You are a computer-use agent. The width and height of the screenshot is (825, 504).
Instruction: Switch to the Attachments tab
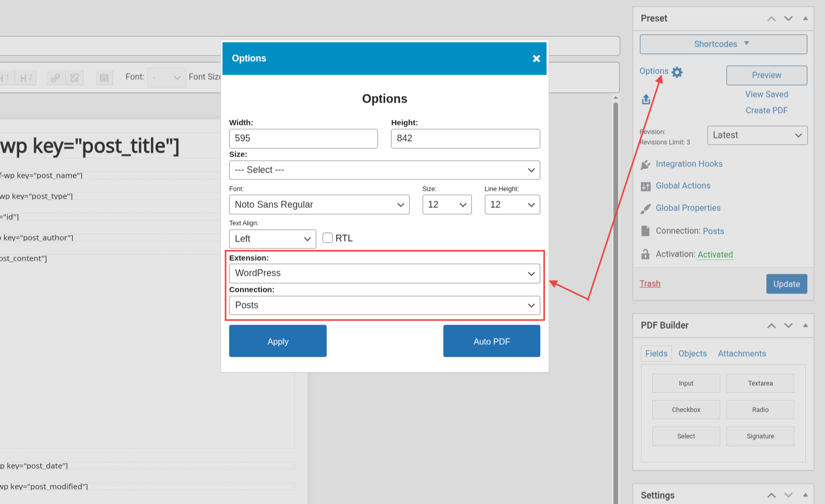[x=742, y=354]
